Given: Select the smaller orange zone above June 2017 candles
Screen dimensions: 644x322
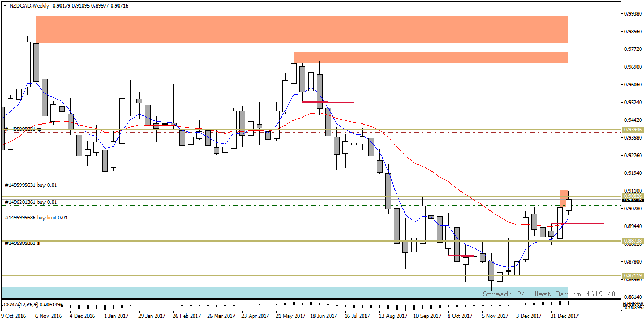Looking at the screenshot, I should (x=431, y=58).
